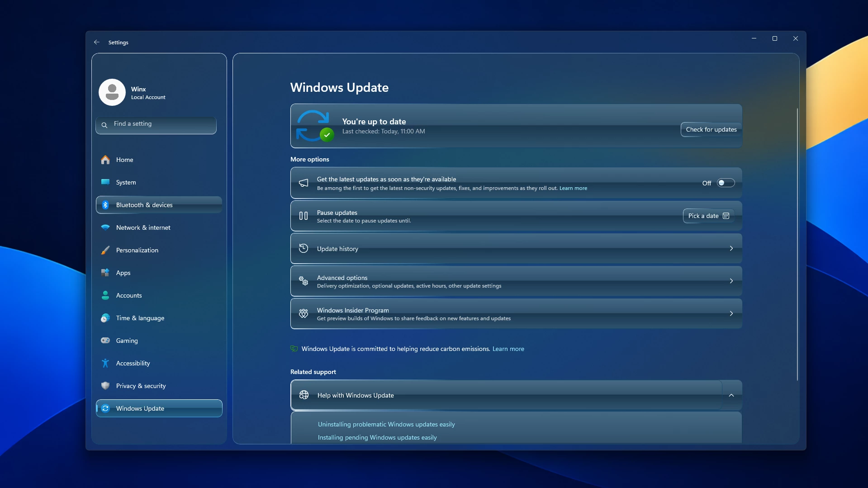Open Uninstalling problematic Windows updates easily link
Screen dimensions: 868x488
click(386, 424)
